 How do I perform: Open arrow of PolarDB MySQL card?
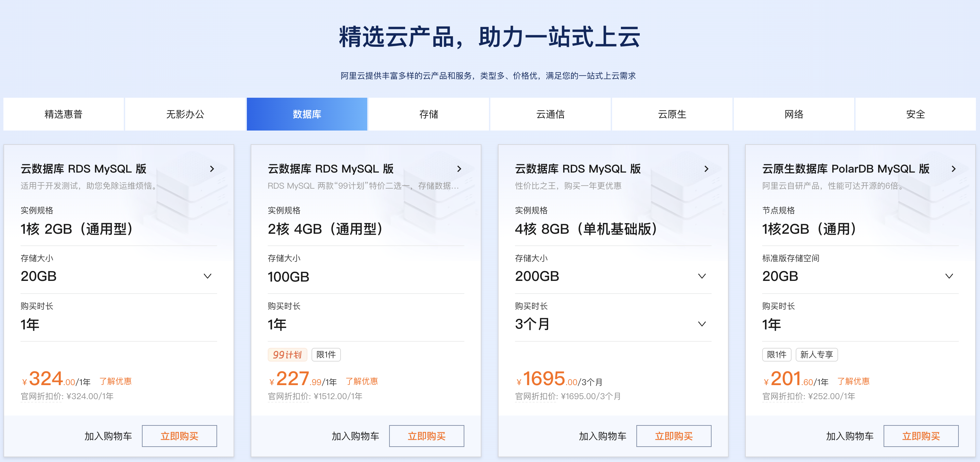point(953,169)
